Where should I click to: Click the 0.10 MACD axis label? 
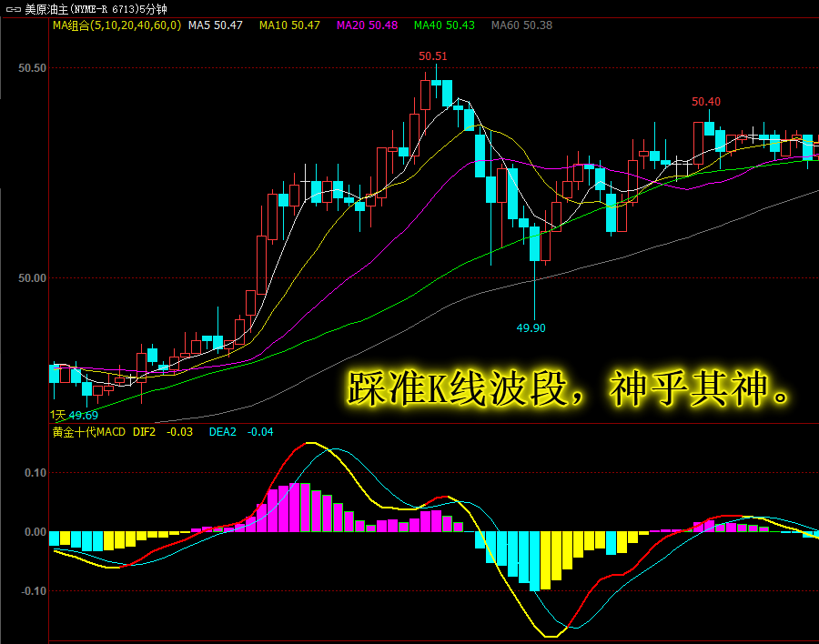(x=35, y=473)
